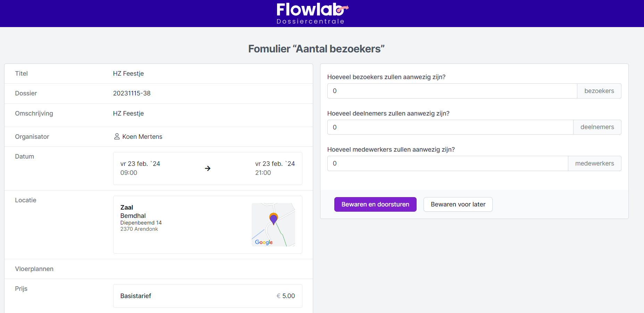Click the purple map location pin
644x313 pixels.
pyautogui.click(x=274, y=219)
